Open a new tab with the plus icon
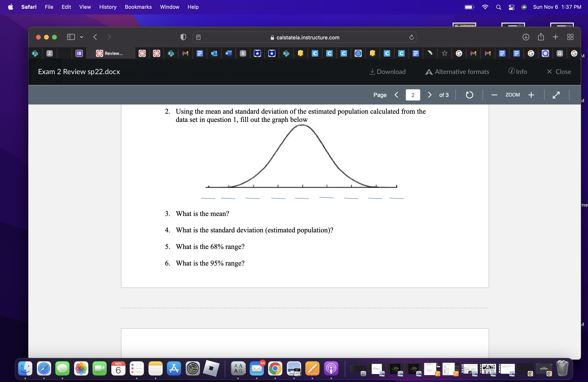This screenshot has height=382, width=588. [555, 37]
